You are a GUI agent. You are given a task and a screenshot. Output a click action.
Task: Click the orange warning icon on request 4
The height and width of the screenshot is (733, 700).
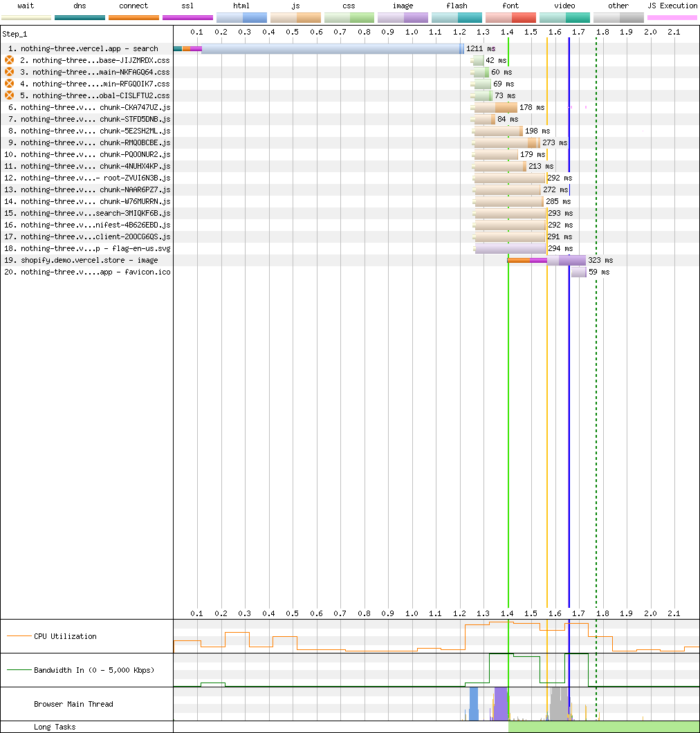pos(10,84)
